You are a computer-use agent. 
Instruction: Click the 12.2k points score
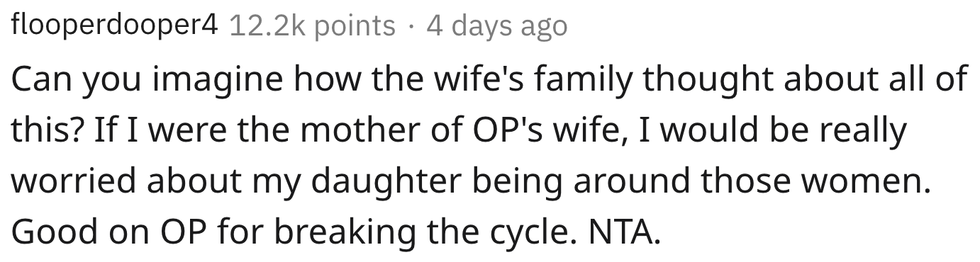[x=313, y=26]
